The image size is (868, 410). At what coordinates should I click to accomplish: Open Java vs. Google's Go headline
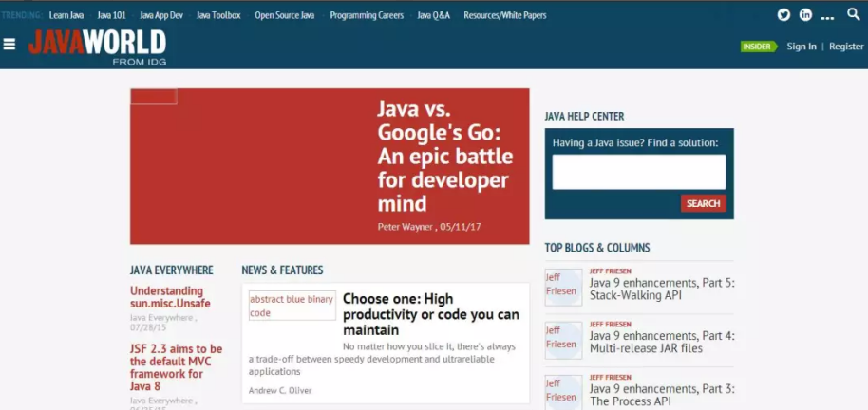pyautogui.click(x=445, y=157)
